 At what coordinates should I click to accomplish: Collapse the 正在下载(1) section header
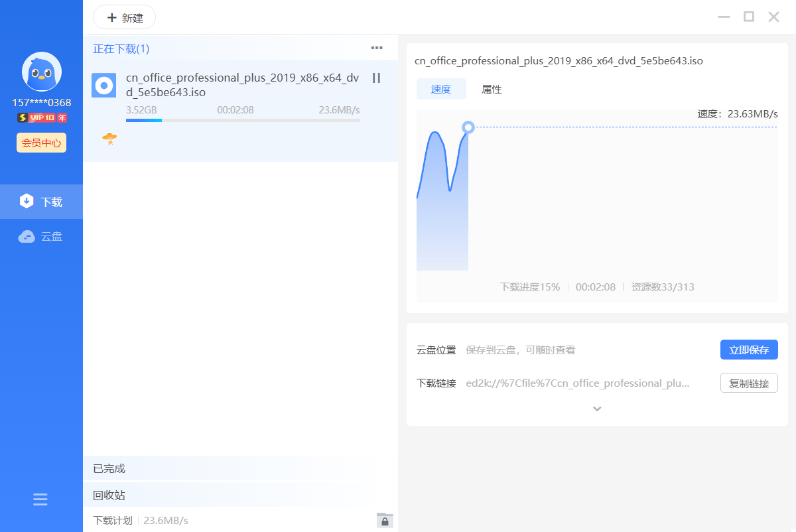(121, 48)
